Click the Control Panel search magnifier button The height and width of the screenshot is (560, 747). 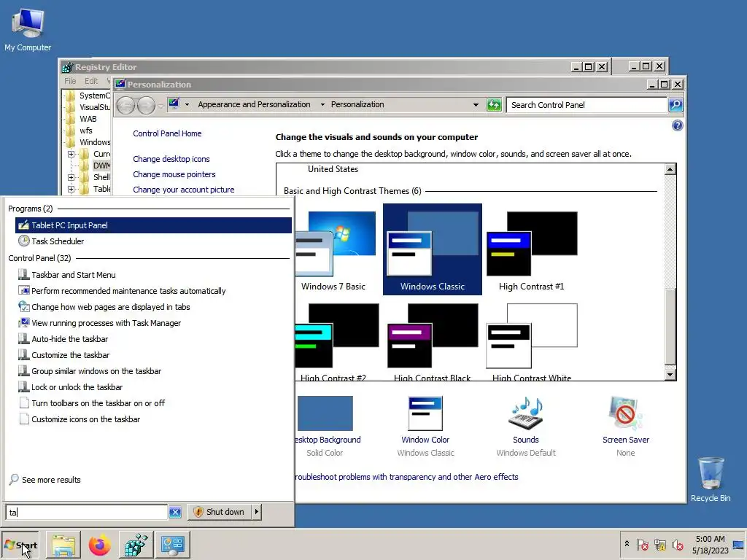point(676,105)
